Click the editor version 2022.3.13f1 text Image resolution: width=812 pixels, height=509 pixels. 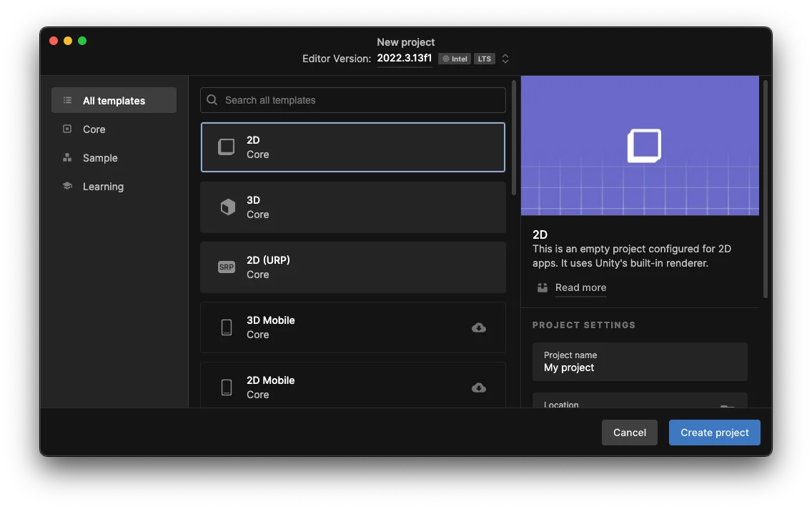tap(405, 59)
